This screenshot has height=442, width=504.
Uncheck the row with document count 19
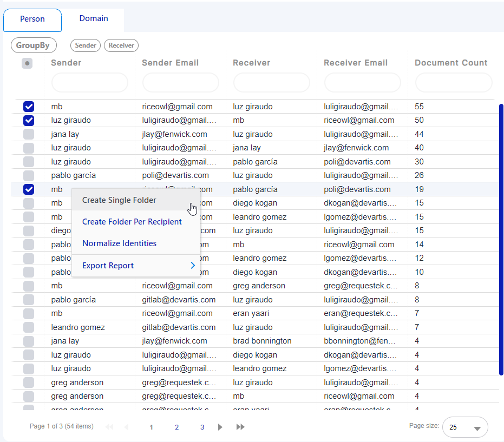coord(29,189)
